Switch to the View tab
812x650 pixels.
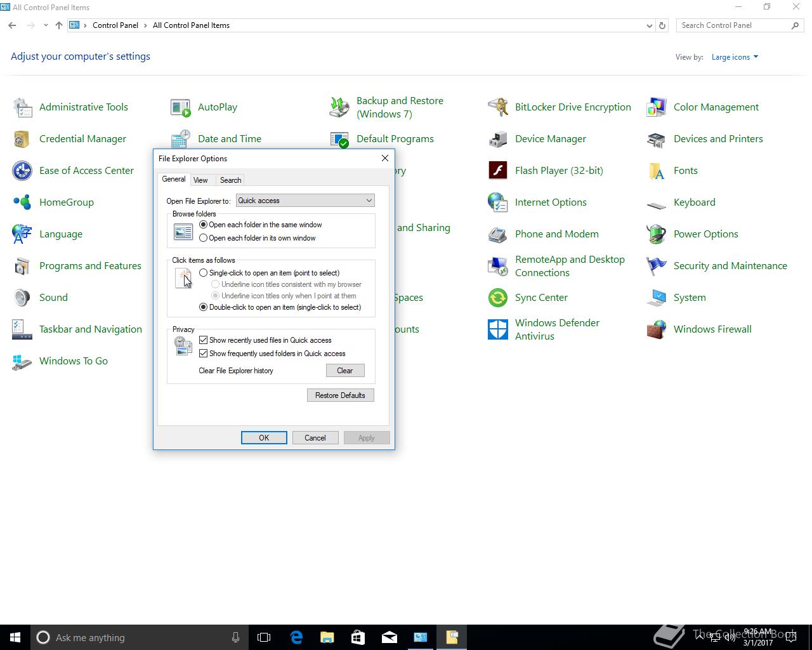[x=200, y=180]
